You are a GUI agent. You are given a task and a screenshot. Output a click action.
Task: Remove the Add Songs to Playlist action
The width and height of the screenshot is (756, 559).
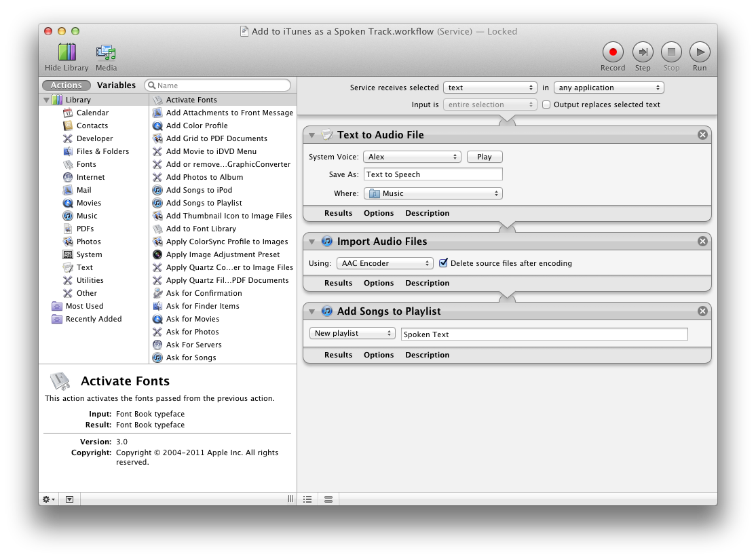702,311
